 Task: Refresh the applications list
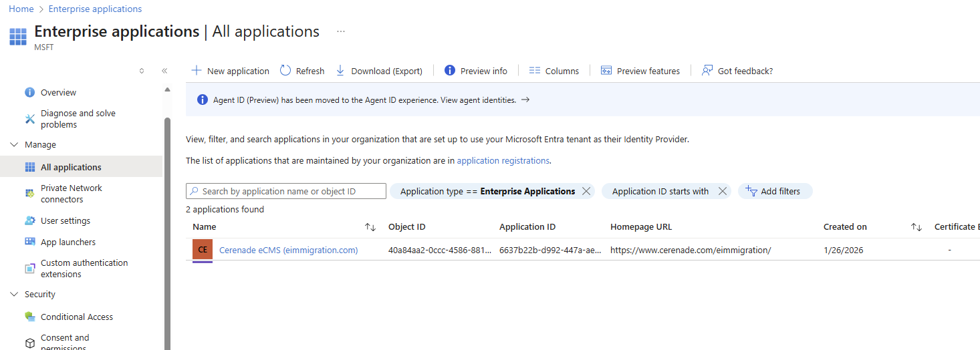pyautogui.click(x=302, y=71)
